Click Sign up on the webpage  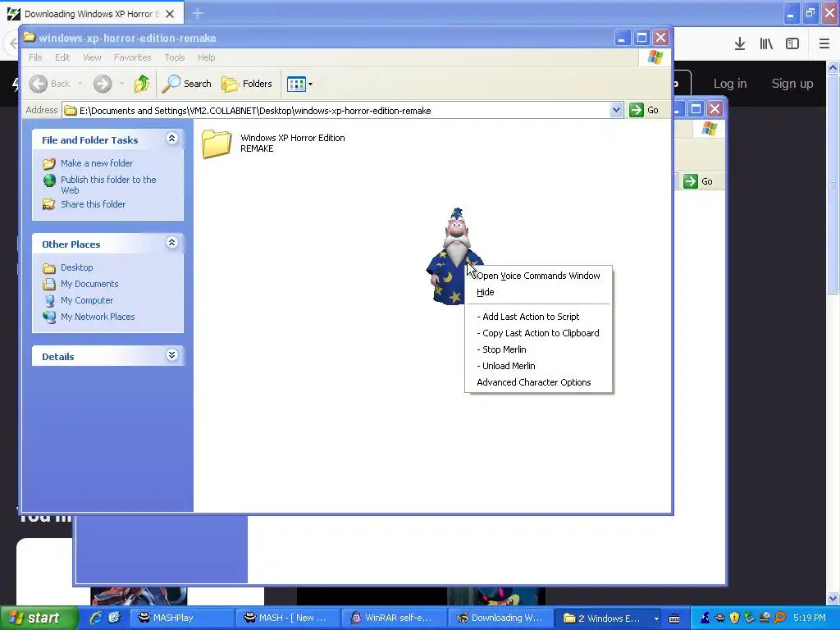coord(792,84)
